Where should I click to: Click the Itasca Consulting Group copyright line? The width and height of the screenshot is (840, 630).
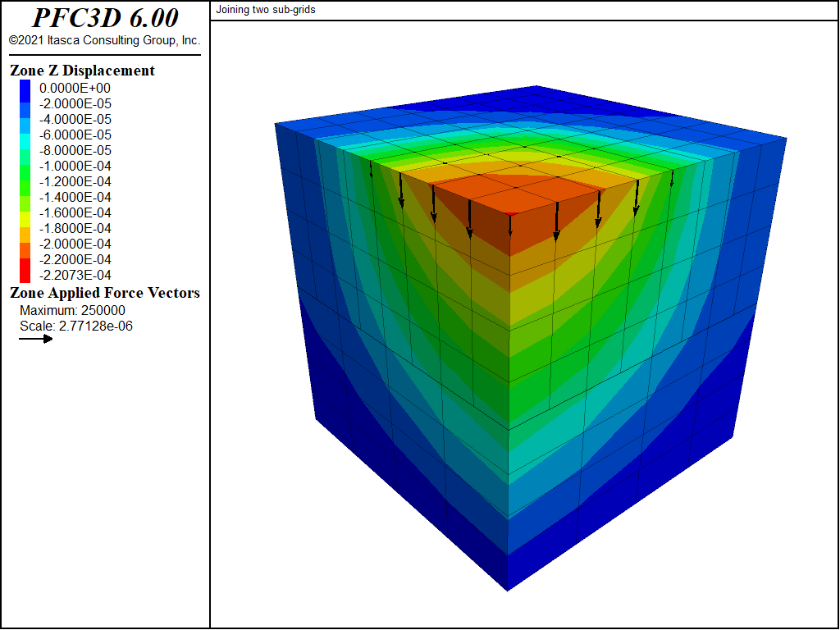(104, 40)
